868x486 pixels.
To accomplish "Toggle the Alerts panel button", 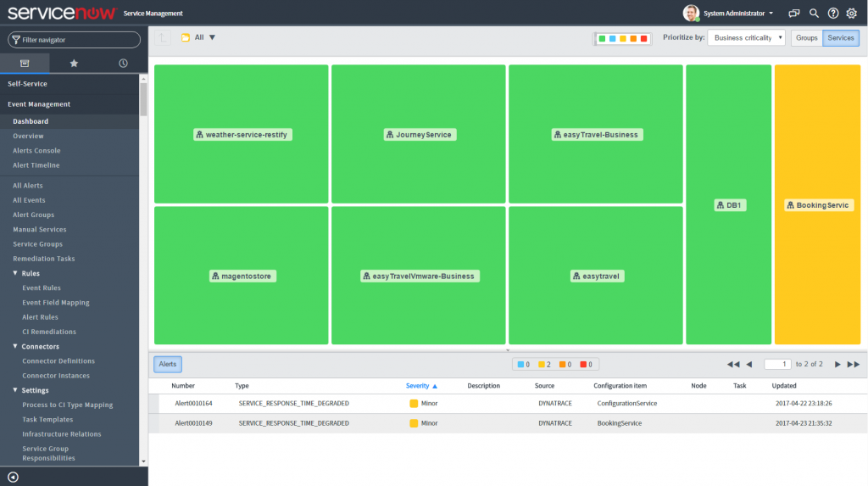I will [168, 364].
